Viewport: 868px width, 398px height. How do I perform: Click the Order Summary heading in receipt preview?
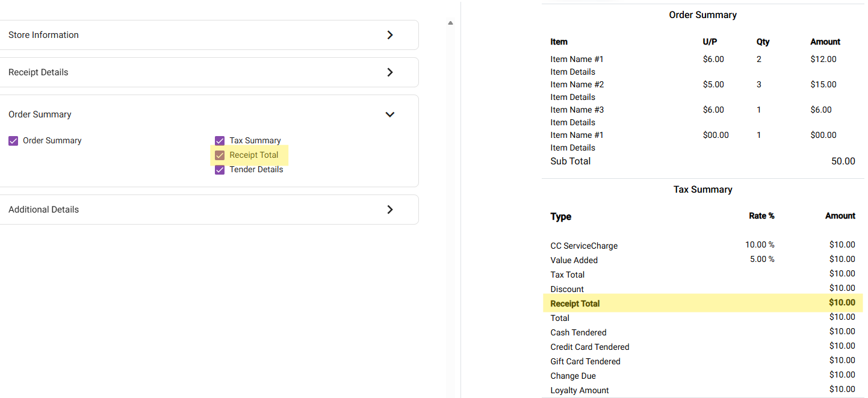(x=702, y=15)
